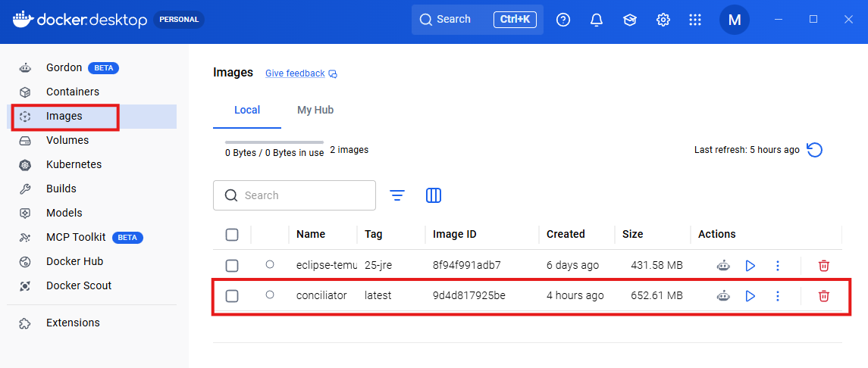Screen dimensions: 868x368
Task: Check the conciliator image checkbox
Action: point(232,296)
